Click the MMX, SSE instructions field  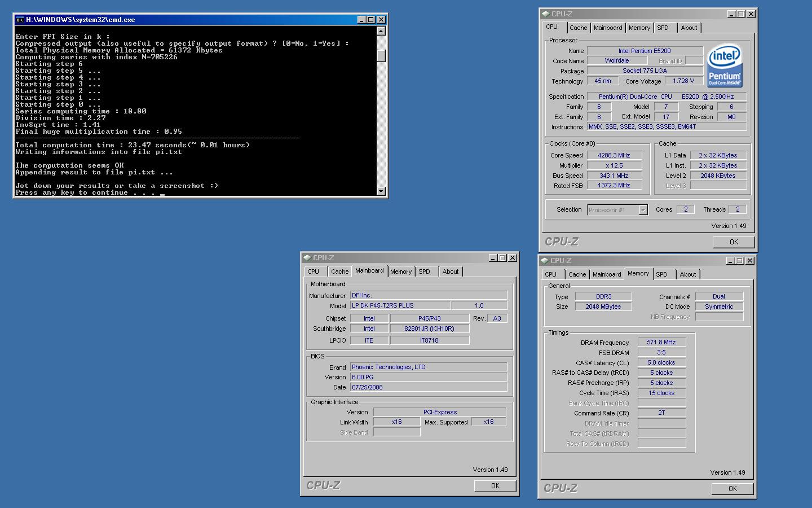[667, 127]
